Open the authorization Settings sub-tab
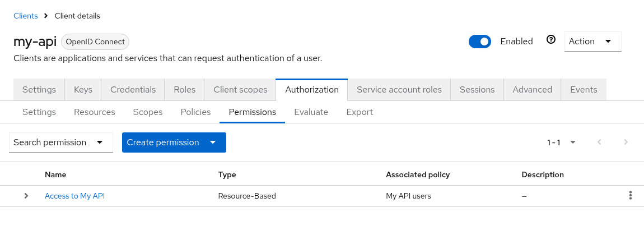The height and width of the screenshot is (230, 644). 39,112
